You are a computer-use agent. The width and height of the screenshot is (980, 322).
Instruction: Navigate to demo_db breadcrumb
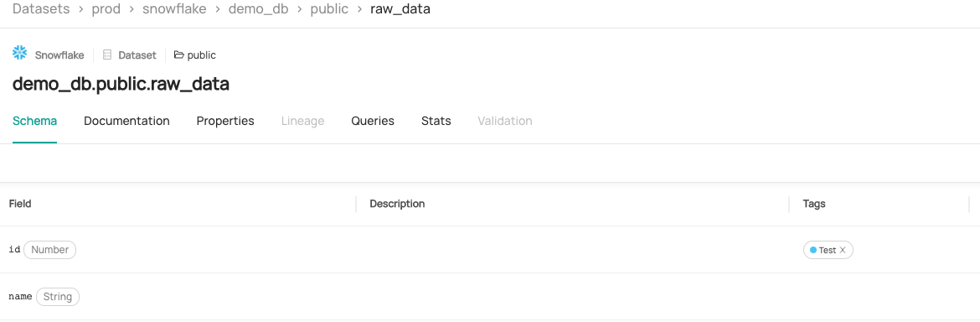pos(259,9)
